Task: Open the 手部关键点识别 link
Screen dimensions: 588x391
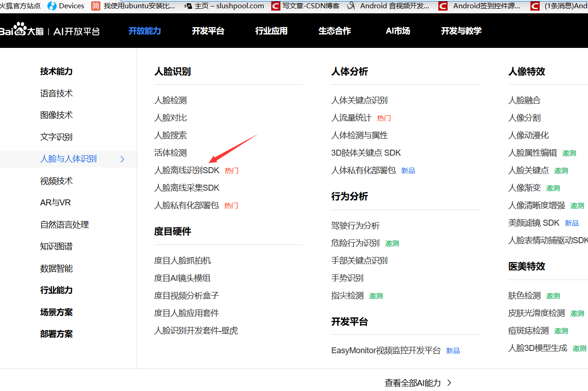Action: [359, 261]
